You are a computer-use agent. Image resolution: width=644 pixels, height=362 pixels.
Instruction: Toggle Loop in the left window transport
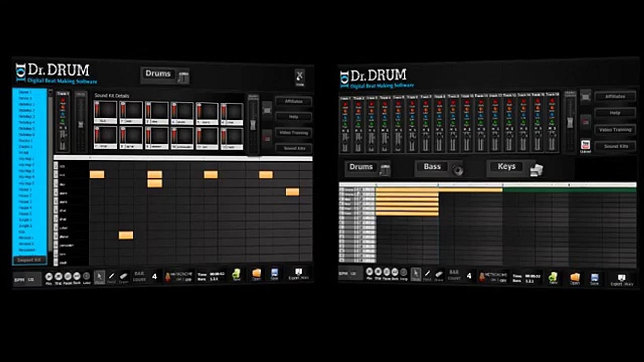[86, 276]
